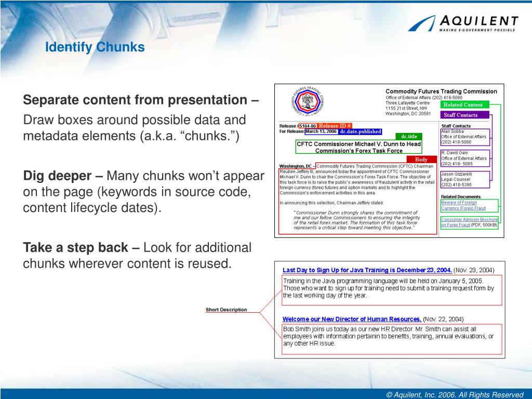The height and width of the screenshot is (399, 532).
Task: Click staff contact 'Alan Sobba'
Action: (x=453, y=131)
